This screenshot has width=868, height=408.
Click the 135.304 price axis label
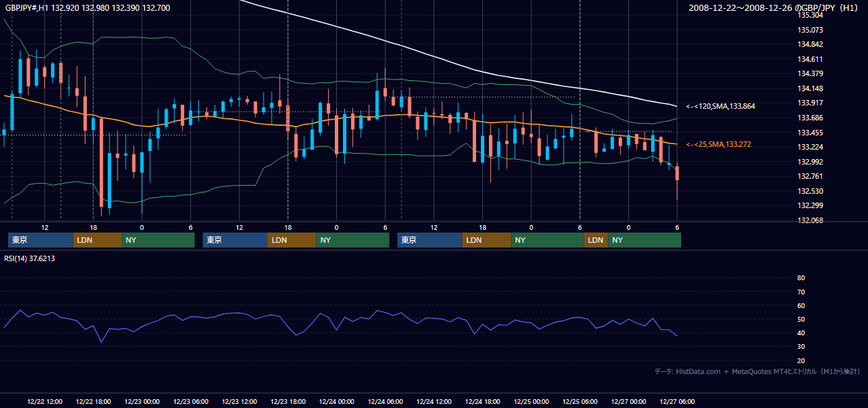click(810, 15)
